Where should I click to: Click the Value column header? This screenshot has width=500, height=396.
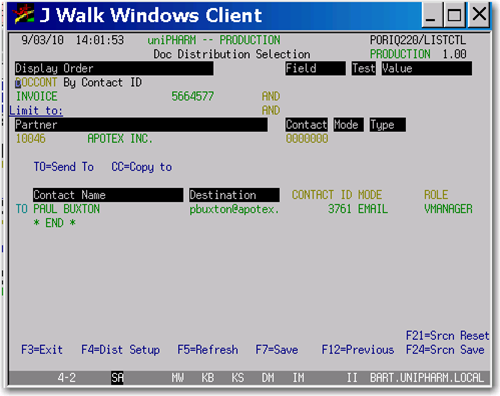[x=427, y=68]
